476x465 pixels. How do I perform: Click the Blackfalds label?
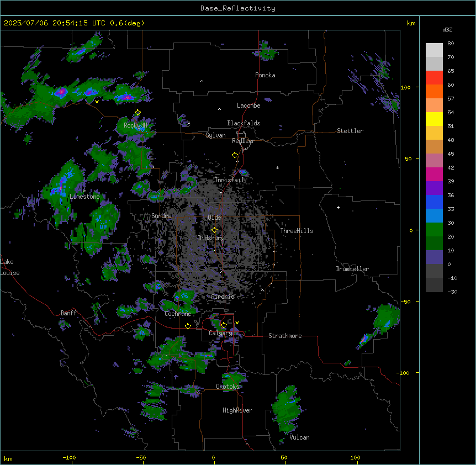(244, 123)
